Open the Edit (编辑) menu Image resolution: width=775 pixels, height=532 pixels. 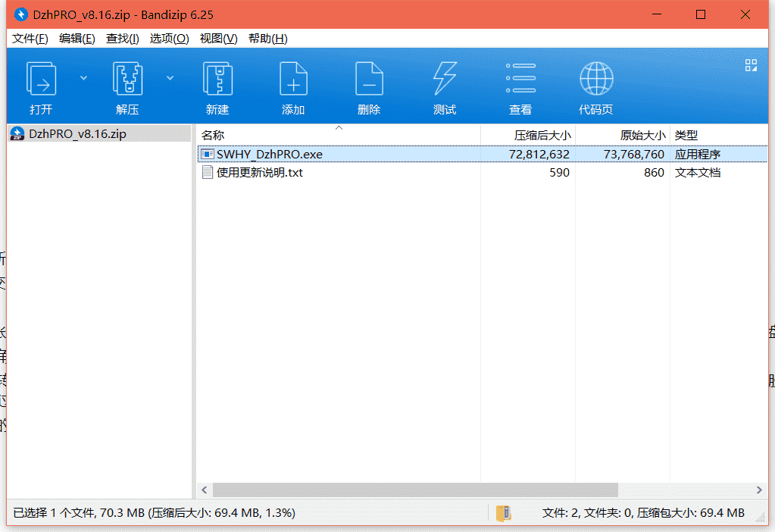(x=77, y=39)
